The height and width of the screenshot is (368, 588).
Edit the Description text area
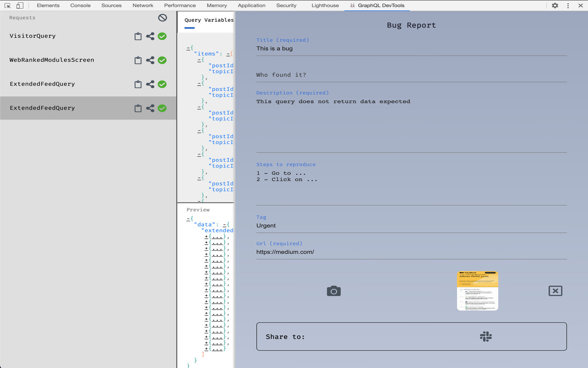click(412, 124)
